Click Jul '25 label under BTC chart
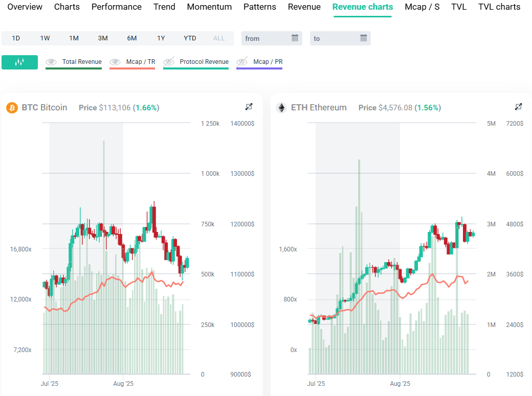This screenshot has height=396, width=532. point(50,383)
